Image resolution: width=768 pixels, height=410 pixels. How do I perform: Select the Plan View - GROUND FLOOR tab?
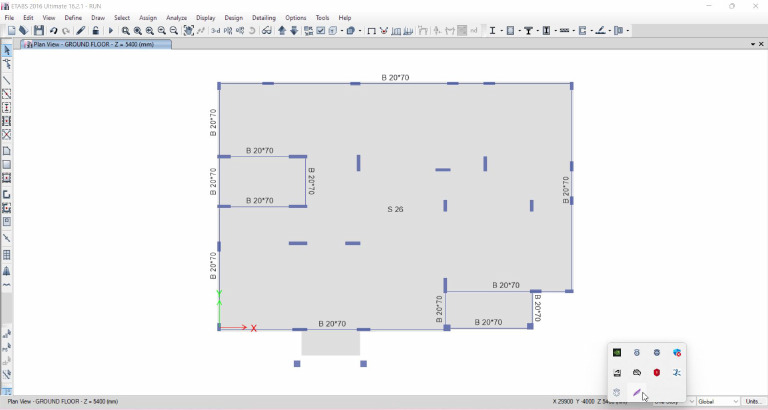click(95, 44)
